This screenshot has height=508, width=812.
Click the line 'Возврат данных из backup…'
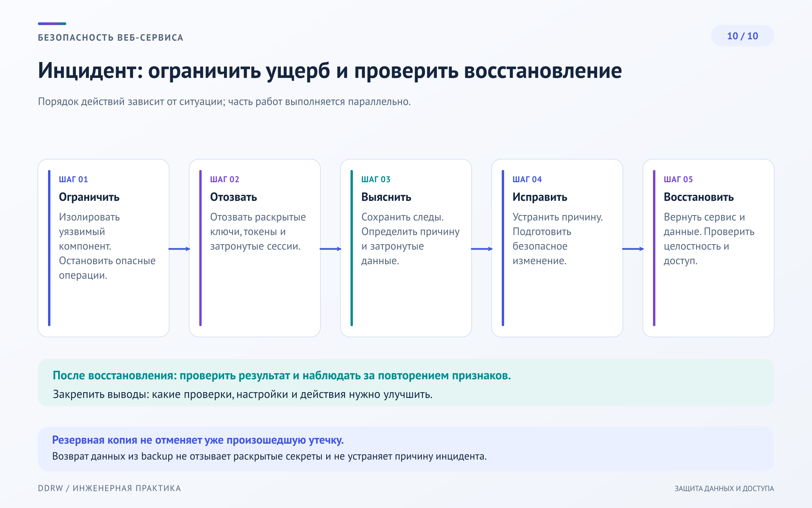point(269,457)
